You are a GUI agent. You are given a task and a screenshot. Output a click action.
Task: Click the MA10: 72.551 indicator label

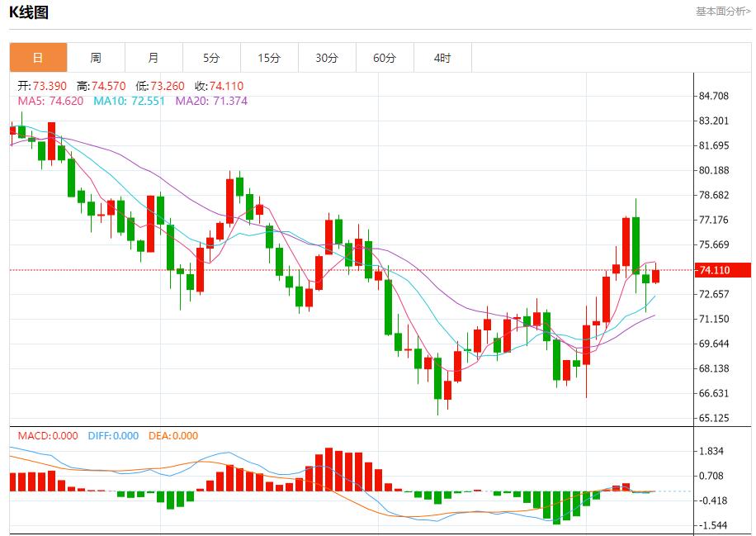tap(130, 101)
